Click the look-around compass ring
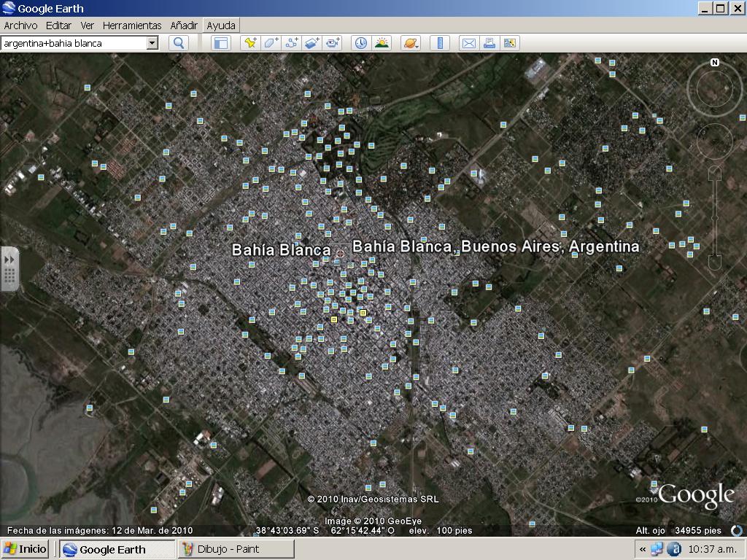 point(715,88)
